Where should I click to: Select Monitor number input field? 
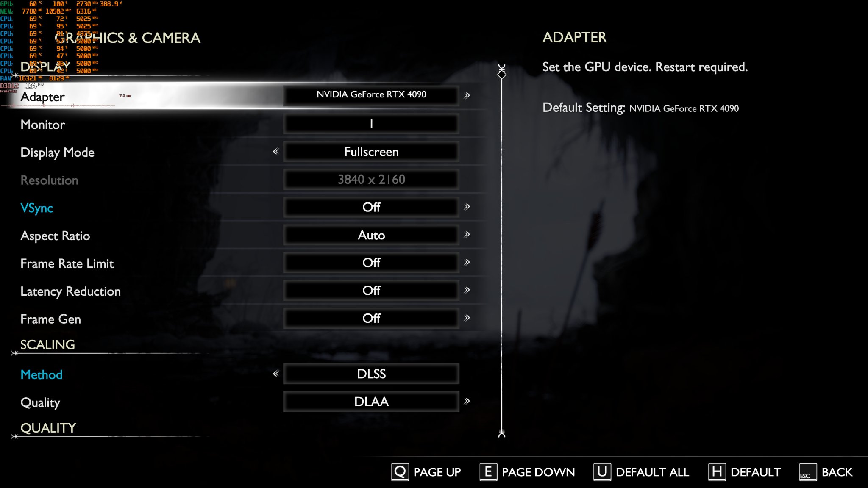370,124
